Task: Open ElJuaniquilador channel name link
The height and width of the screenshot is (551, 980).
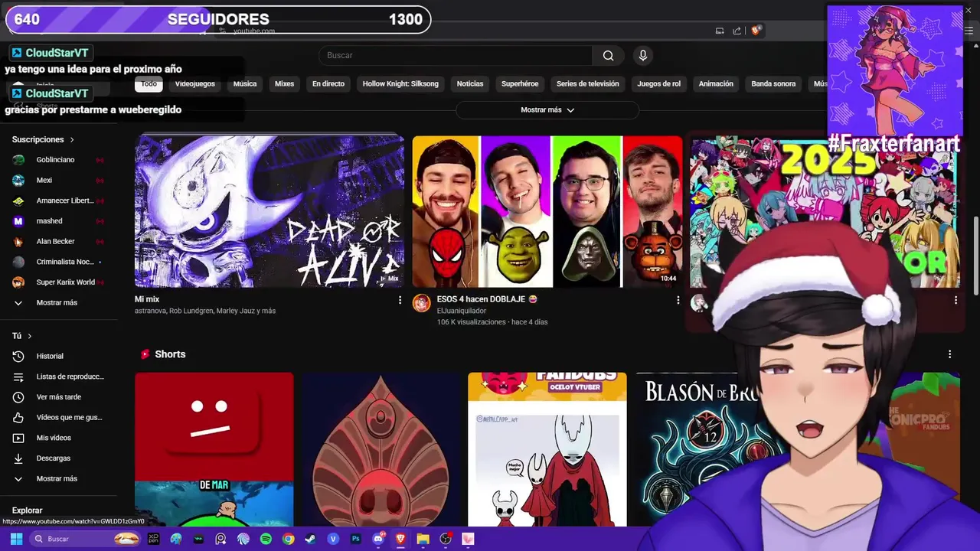Action: click(x=462, y=311)
